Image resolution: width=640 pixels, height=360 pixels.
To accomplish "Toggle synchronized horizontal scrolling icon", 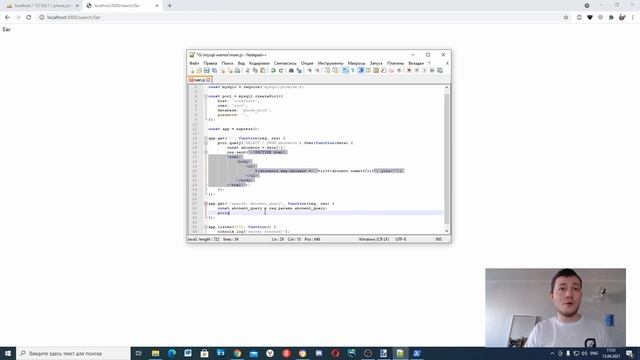I will [x=335, y=70].
